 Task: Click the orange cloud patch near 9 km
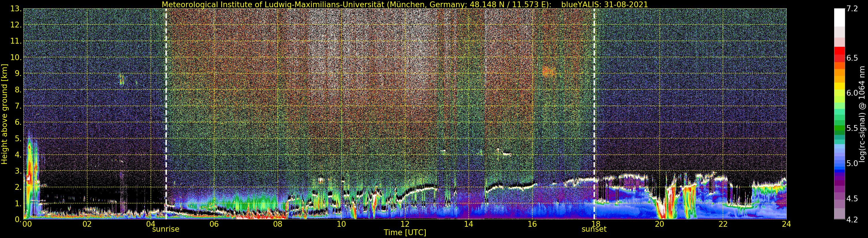tap(549, 72)
